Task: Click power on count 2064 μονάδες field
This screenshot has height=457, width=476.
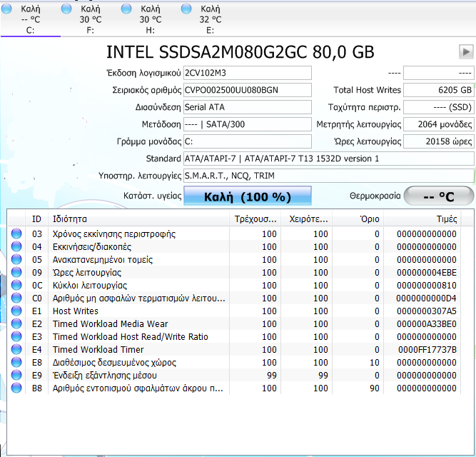Action: [x=439, y=124]
